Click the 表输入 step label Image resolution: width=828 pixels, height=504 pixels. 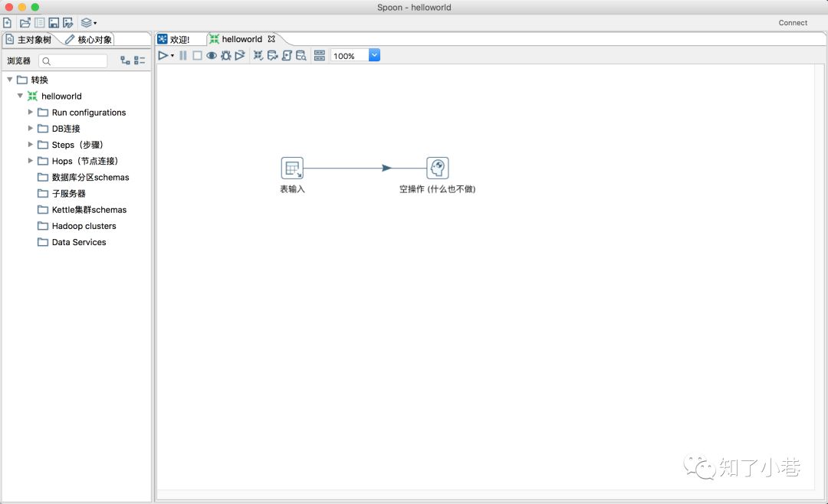click(292, 189)
